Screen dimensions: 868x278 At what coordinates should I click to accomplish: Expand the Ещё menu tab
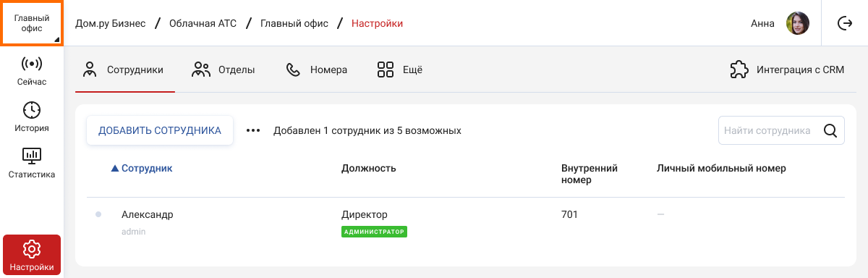(x=399, y=69)
